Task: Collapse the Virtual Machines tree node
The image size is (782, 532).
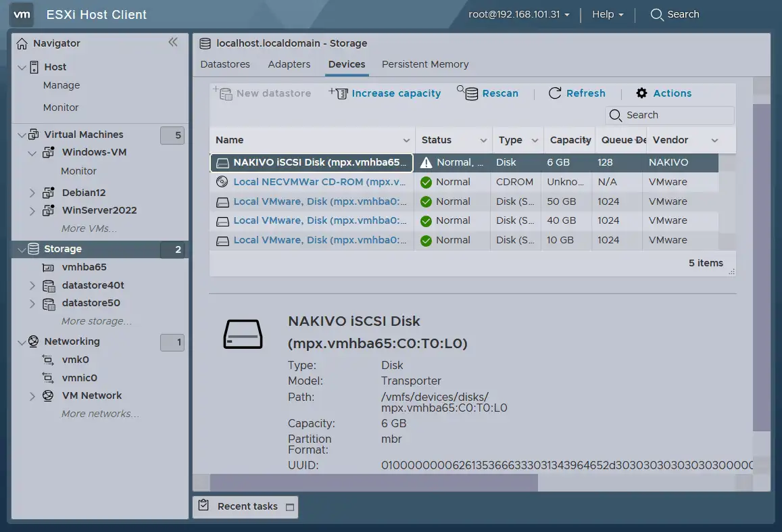Action: click(22, 135)
